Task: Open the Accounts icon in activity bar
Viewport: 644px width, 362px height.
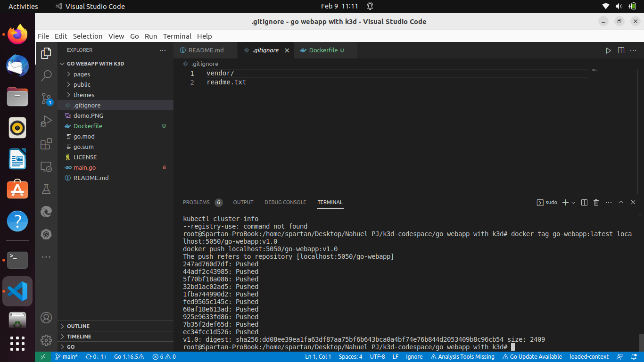Action: 46,318
